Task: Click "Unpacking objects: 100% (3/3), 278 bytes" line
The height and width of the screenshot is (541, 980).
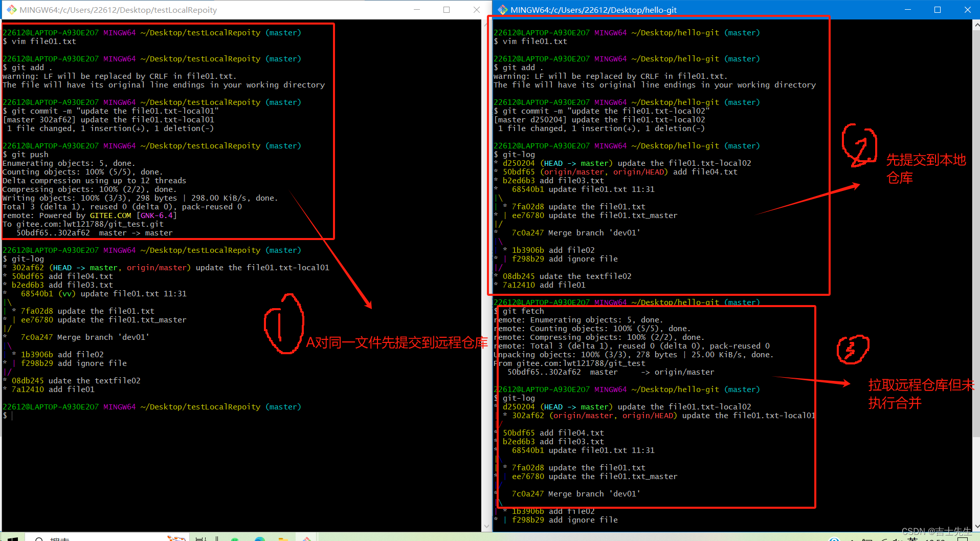Action: [633, 355]
